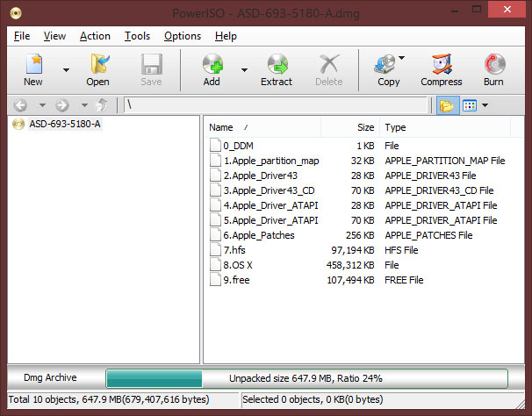The height and width of the screenshot is (416, 532).
Task: Select the 8.OS X file
Action: (x=238, y=265)
